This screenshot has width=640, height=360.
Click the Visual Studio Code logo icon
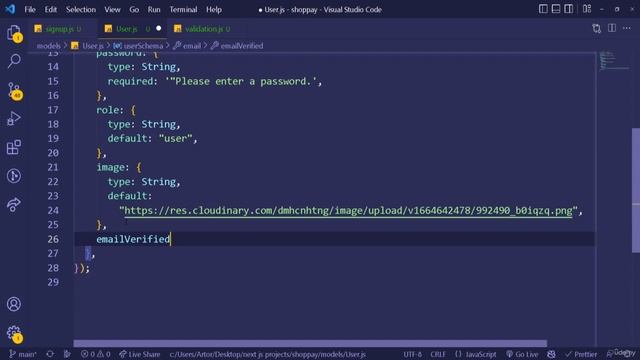tap(10, 9)
